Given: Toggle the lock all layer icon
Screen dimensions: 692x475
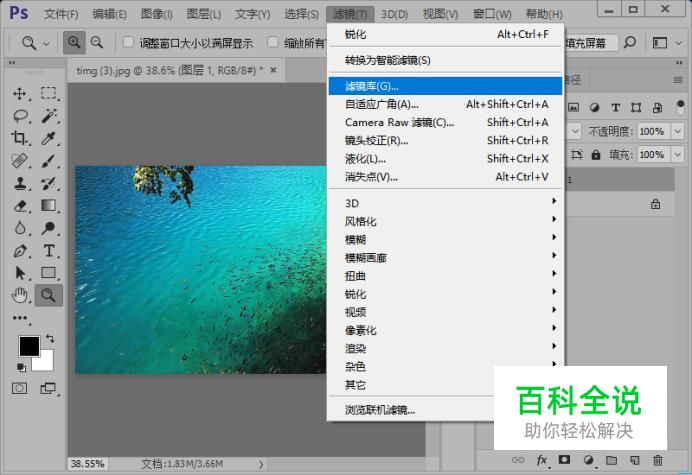Looking at the screenshot, I should pyautogui.click(x=596, y=155).
